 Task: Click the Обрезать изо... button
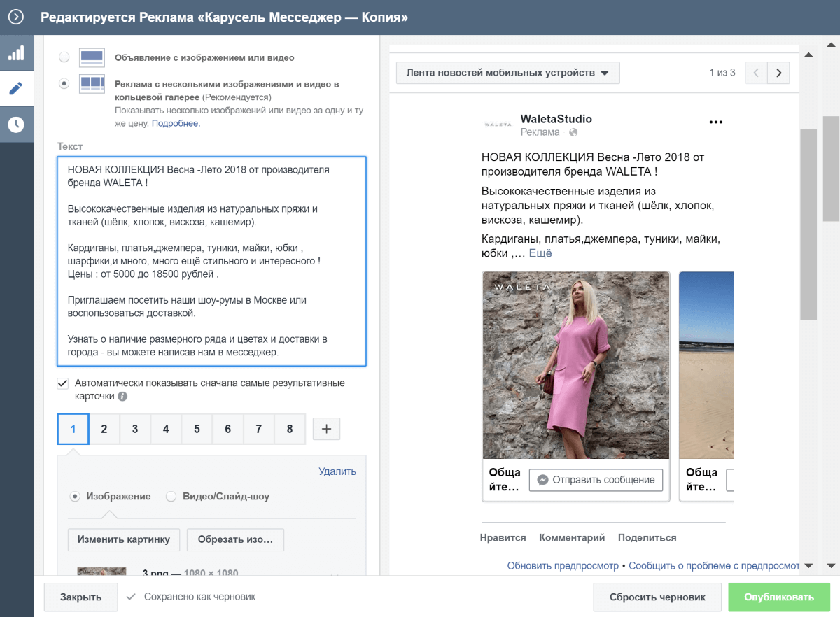click(235, 539)
